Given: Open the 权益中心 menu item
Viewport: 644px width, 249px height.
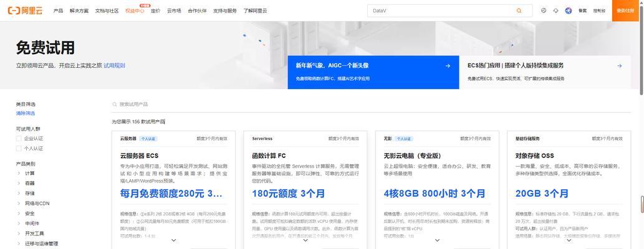Looking at the screenshot, I should point(135,11).
